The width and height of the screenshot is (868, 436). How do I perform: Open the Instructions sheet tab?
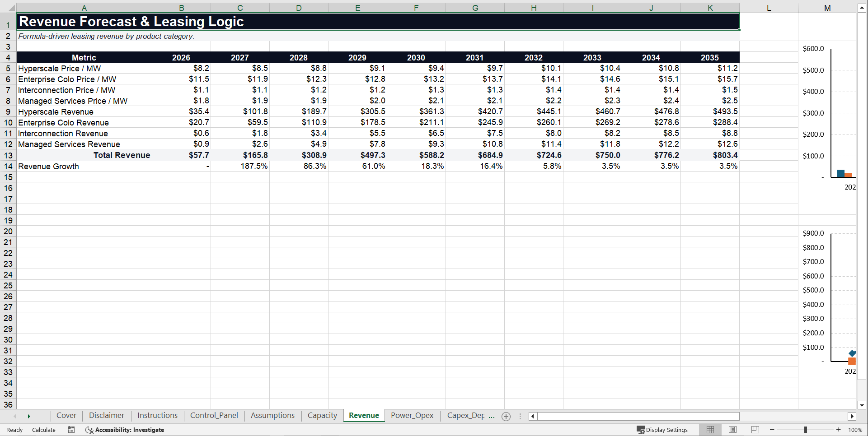coord(157,416)
